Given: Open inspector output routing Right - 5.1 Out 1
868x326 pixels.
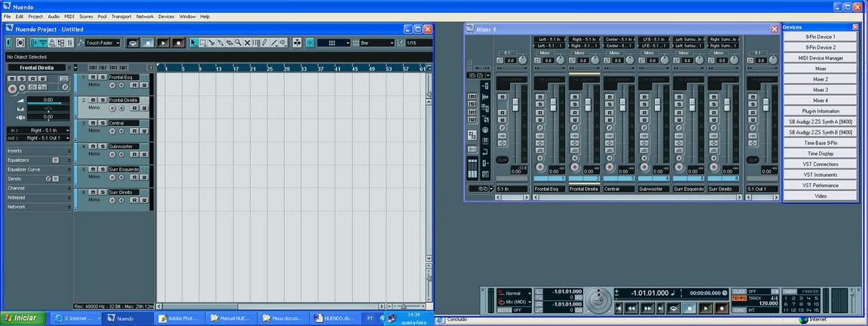Looking at the screenshot, I should pyautogui.click(x=38, y=138).
